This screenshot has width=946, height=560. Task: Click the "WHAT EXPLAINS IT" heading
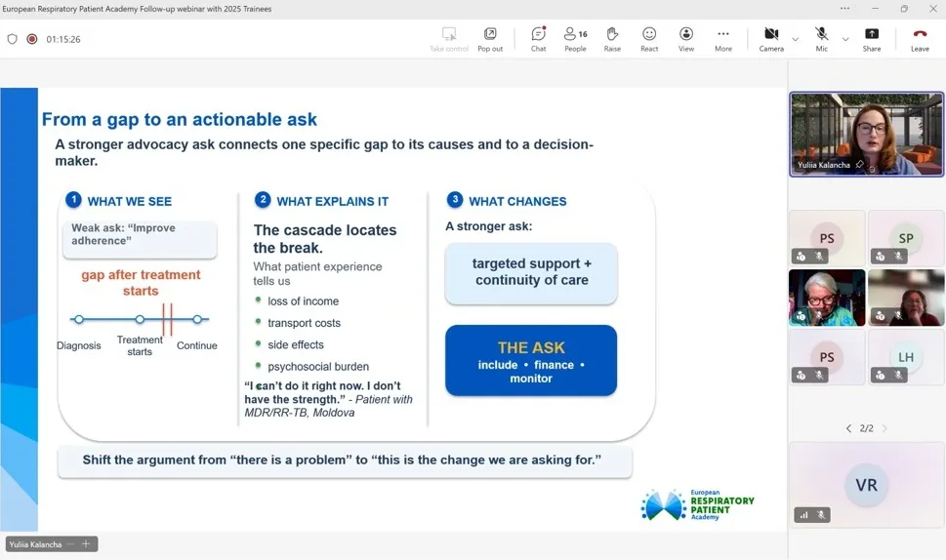[x=333, y=201]
